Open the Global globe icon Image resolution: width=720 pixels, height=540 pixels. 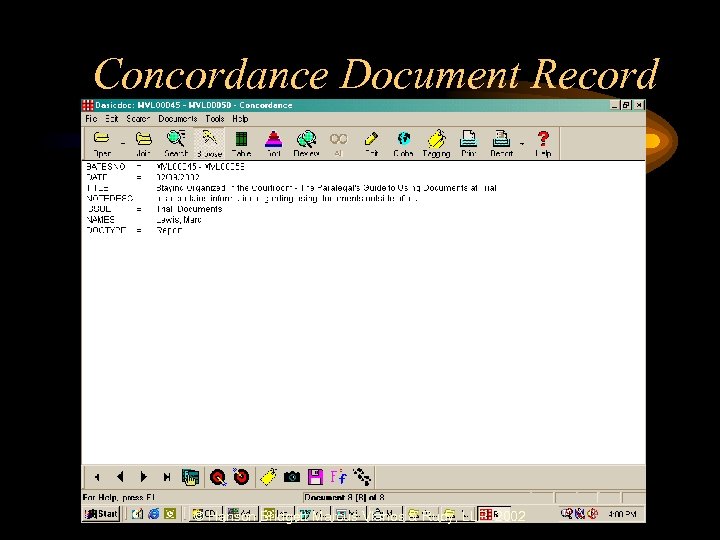click(404, 143)
